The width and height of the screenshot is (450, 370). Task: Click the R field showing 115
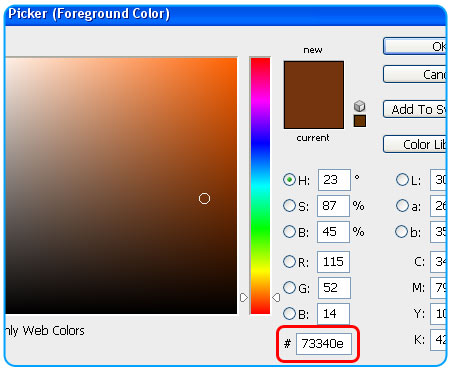click(333, 262)
